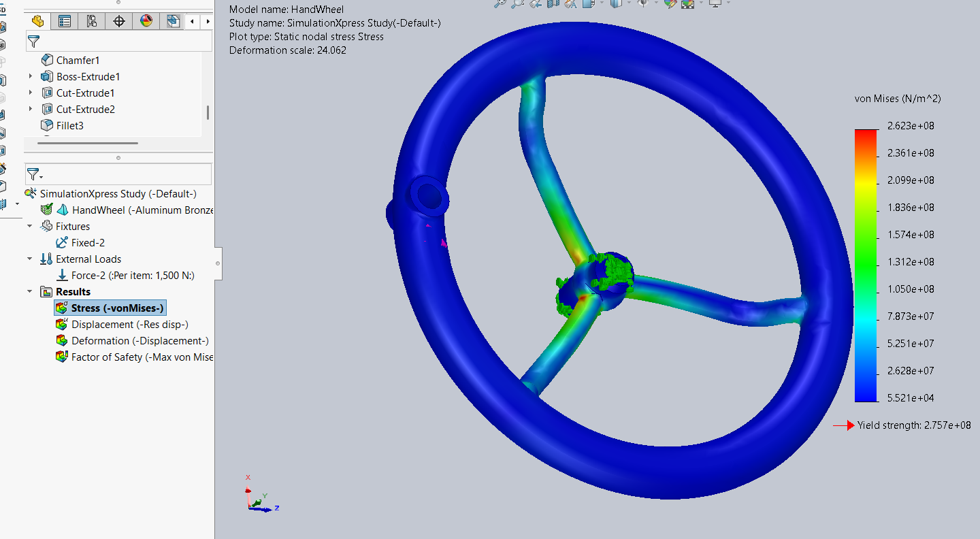Click the Cut-Extrude2 feature icon
980x539 pixels.
(47, 109)
